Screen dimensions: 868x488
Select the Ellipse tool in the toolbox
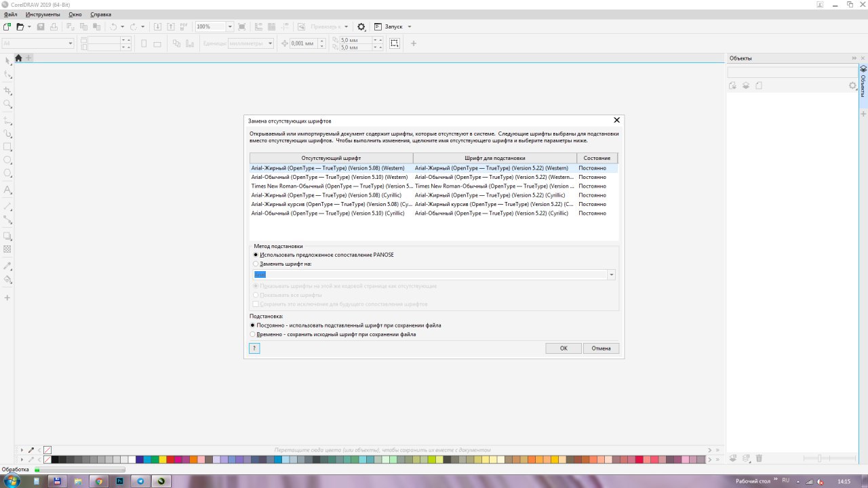[8, 160]
